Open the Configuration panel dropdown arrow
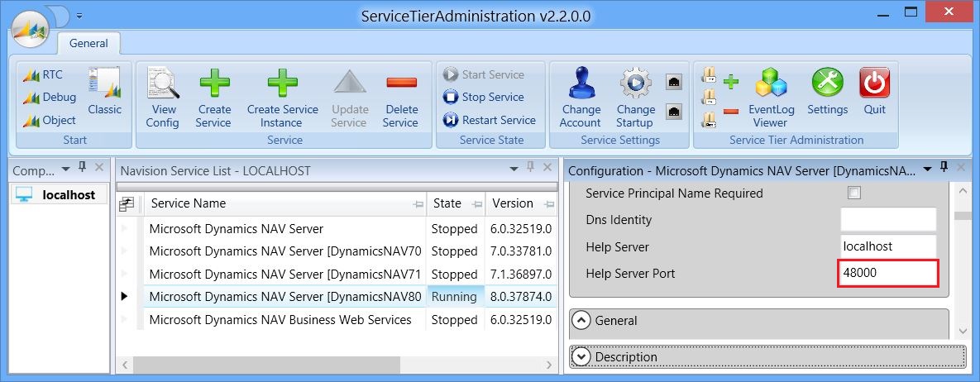Viewport: 980px width, 382px height. [x=928, y=169]
